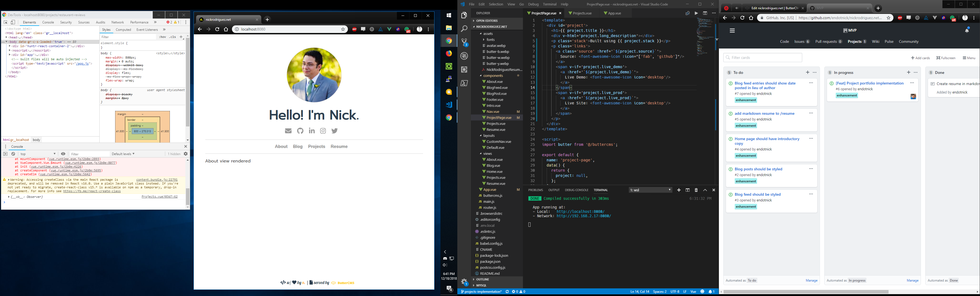Toggle live expression eye icon in Console
The image size is (980, 296).
(63, 154)
